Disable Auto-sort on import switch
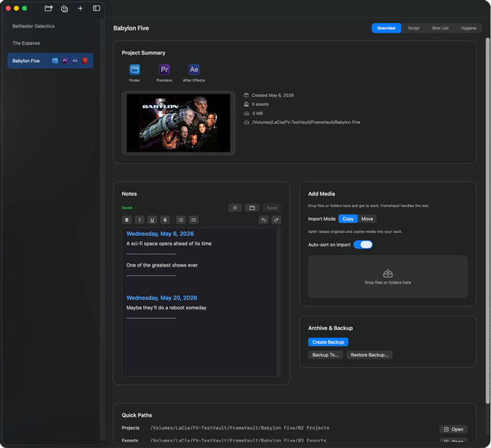This screenshot has height=448, width=491. (363, 245)
